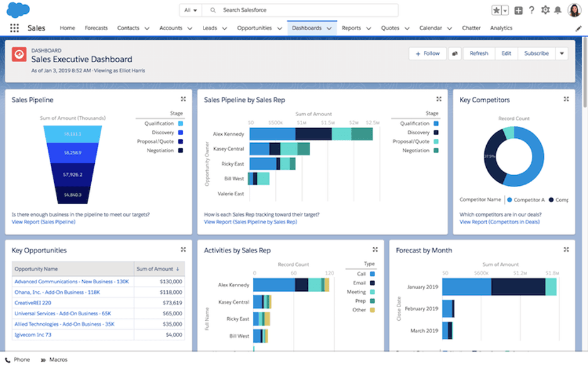Open the App Launcher waffle icon

click(x=14, y=28)
